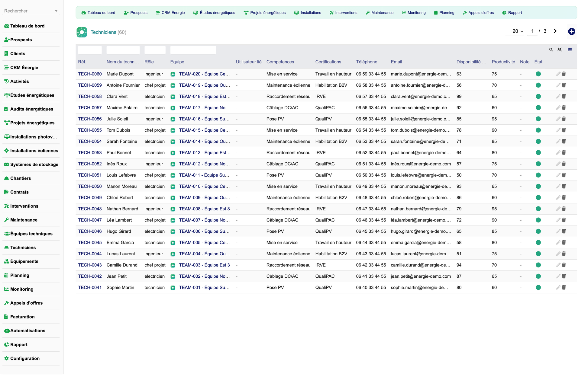
Task: Go to next page with the arrow
Action: point(555,31)
